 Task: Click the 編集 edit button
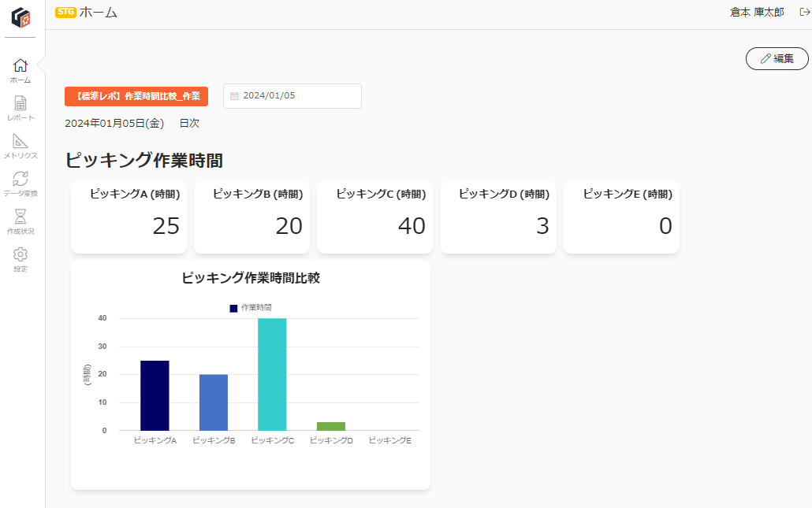777,58
